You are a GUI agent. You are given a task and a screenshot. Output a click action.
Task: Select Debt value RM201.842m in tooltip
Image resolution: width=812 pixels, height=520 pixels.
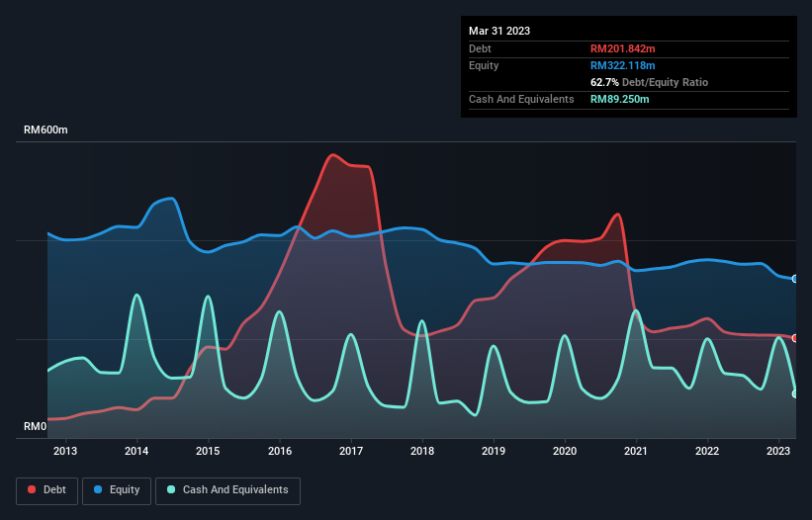[x=622, y=48]
